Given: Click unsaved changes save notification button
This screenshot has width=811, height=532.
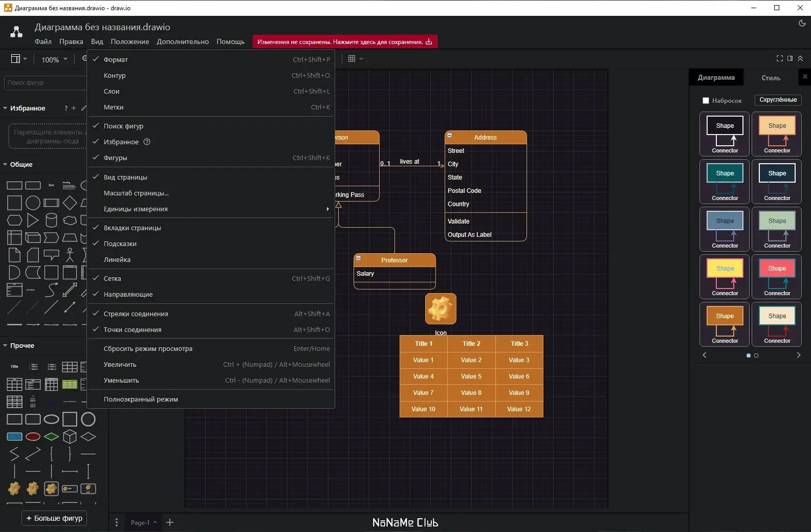Looking at the screenshot, I should 344,42.
